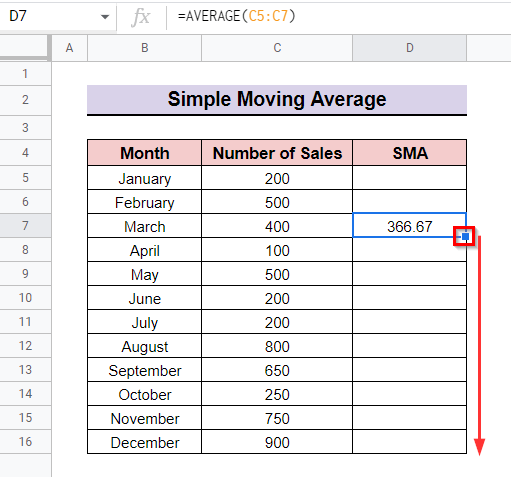The width and height of the screenshot is (511, 477).
Task: Open the Name box dropdown arrow
Action: [x=105, y=17]
